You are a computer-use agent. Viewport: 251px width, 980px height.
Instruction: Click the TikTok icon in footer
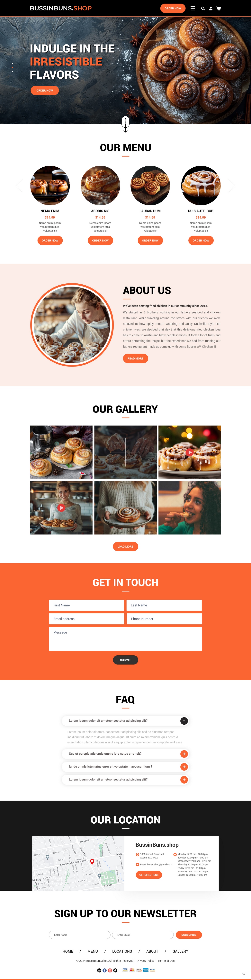tap(115, 970)
